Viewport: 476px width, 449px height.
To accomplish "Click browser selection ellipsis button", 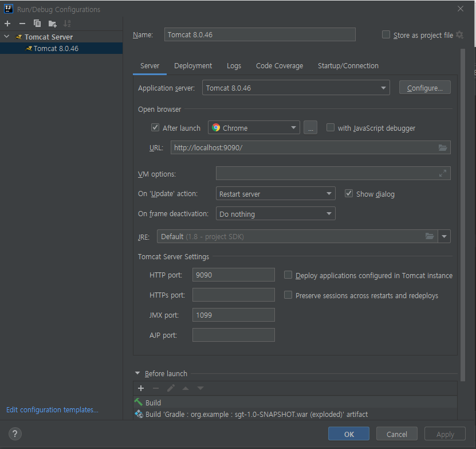I will (310, 127).
